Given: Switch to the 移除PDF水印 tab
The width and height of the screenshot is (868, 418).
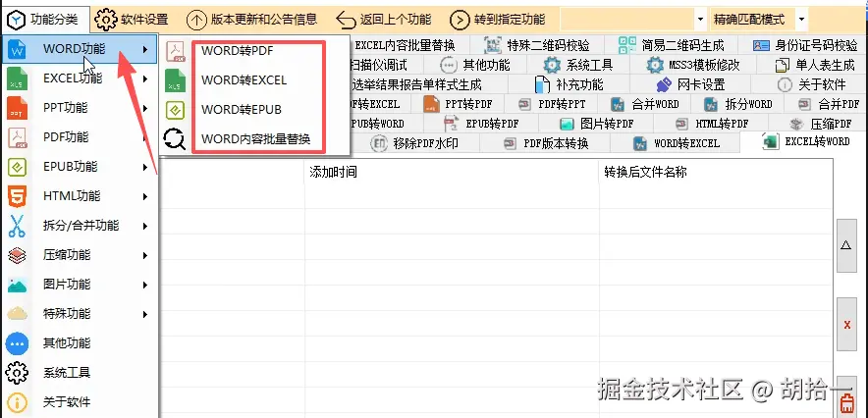Looking at the screenshot, I should [x=415, y=144].
